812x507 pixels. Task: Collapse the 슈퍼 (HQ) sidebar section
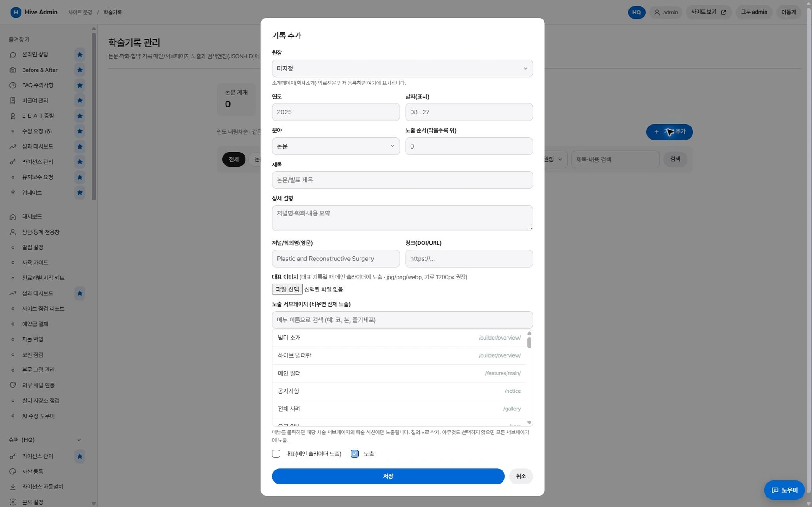point(79,440)
